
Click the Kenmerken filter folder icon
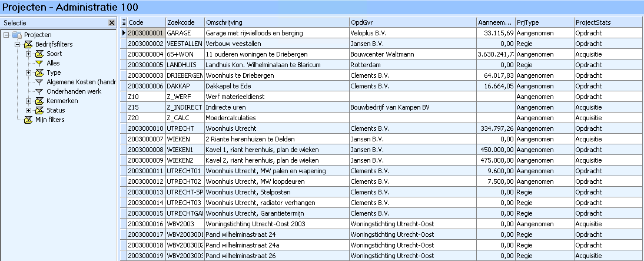[x=39, y=101]
